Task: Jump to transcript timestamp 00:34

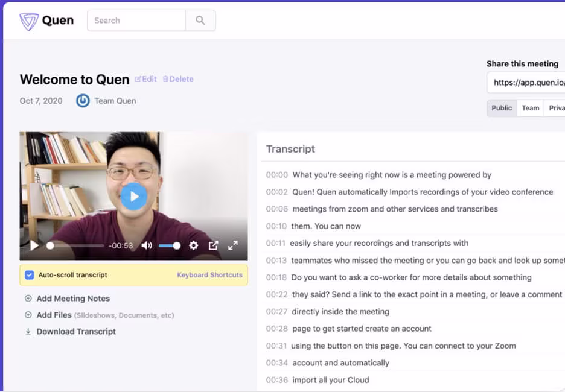Action: click(276, 363)
